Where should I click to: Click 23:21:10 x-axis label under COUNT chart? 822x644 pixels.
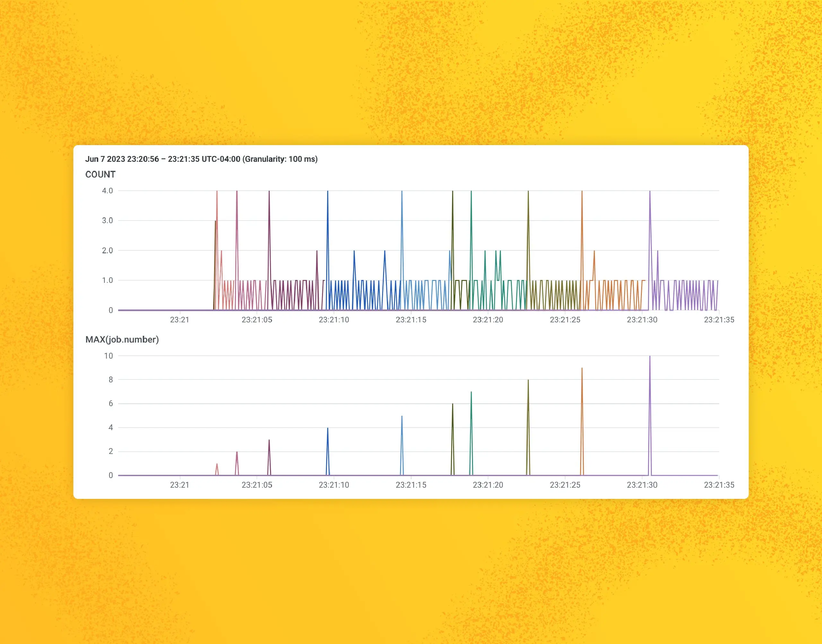(x=334, y=320)
